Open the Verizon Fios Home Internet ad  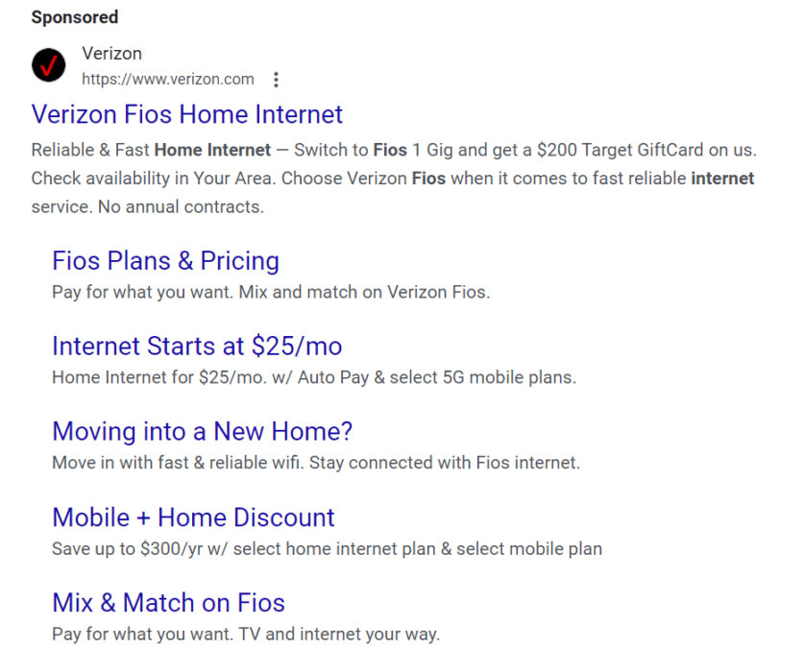[x=187, y=114]
